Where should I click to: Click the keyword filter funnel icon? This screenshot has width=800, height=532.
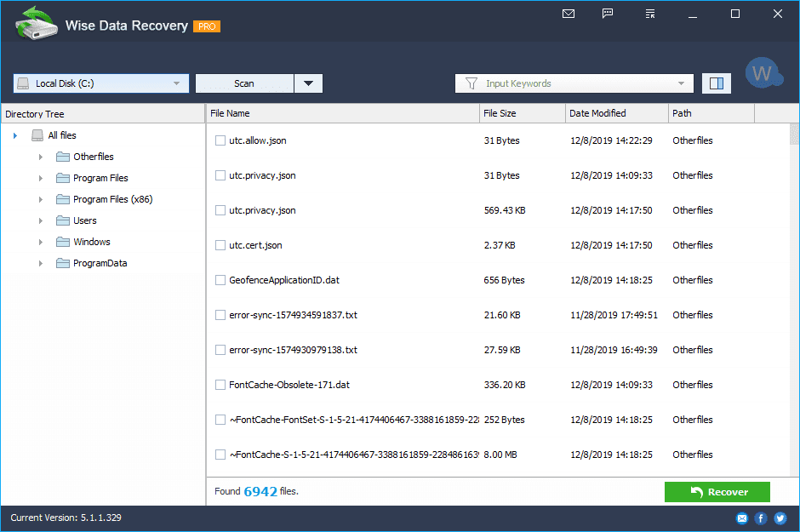[x=470, y=83]
